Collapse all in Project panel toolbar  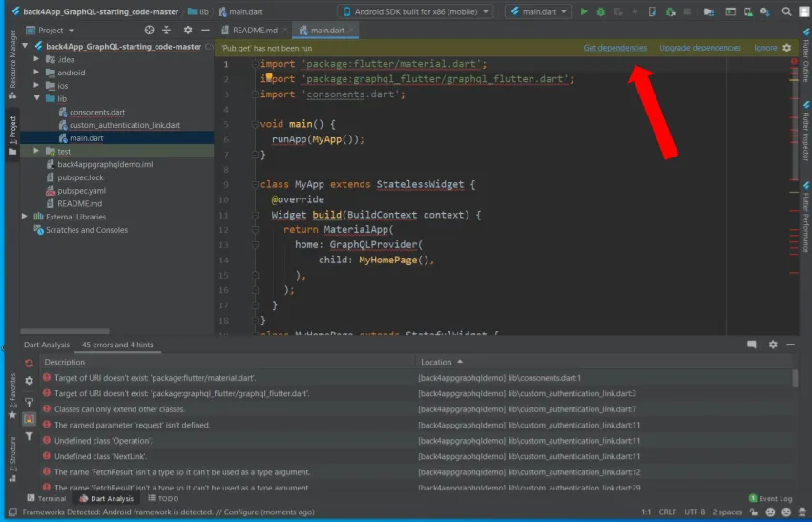[166, 30]
